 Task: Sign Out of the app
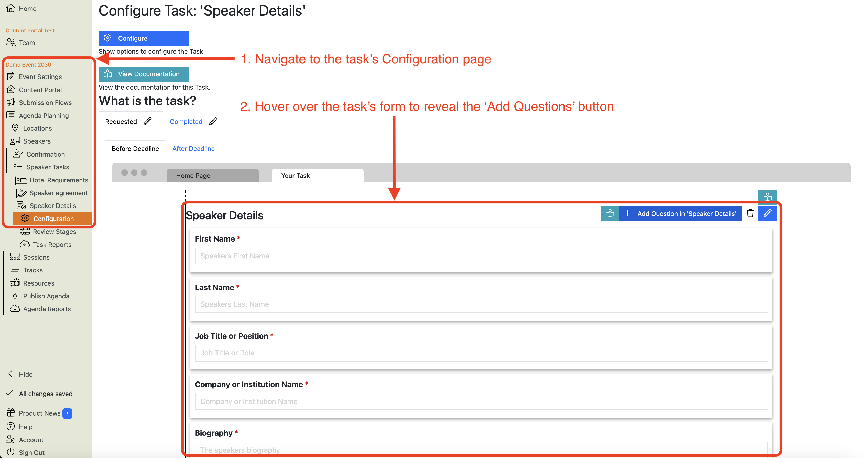click(x=25, y=452)
